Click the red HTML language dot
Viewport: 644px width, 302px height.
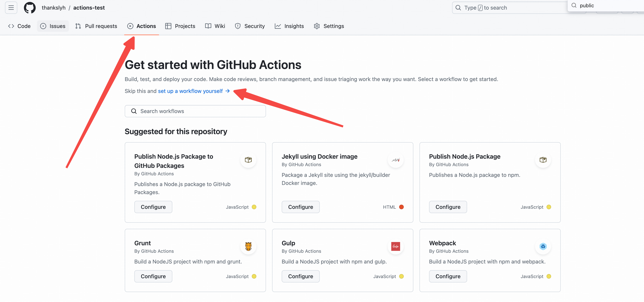tap(401, 207)
